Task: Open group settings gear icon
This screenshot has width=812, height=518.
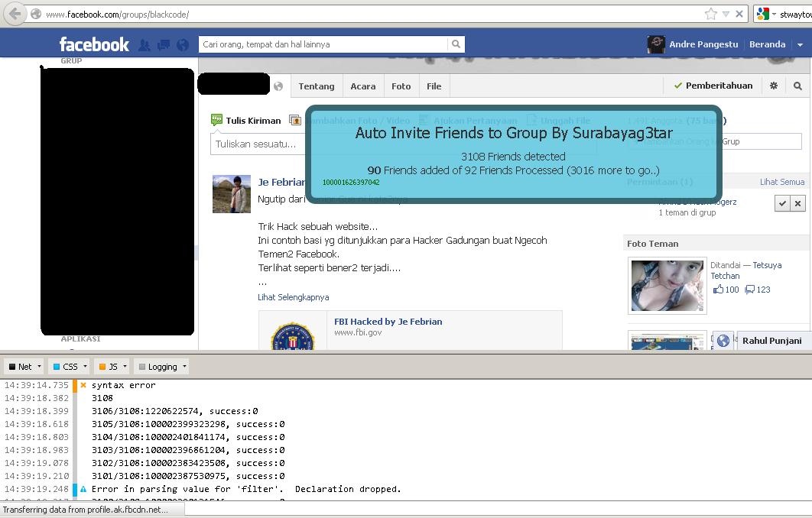Action: click(773, 86)
